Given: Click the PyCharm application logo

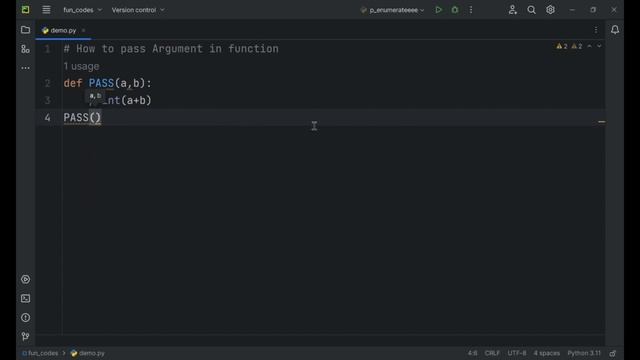Looking at the screenshot, I should [25, 10].
